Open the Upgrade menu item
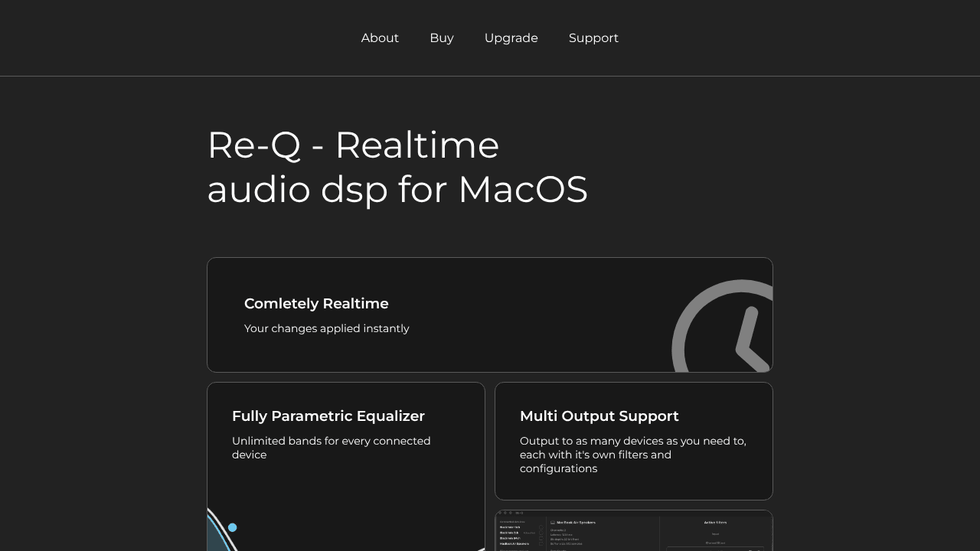Viewport: 980px width, 551px height. 511,38
